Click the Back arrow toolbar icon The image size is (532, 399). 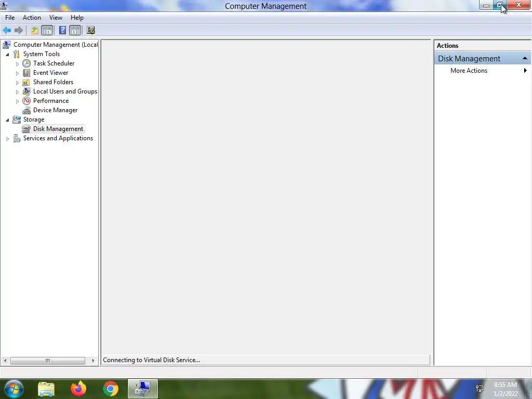[x=7, y=31]
